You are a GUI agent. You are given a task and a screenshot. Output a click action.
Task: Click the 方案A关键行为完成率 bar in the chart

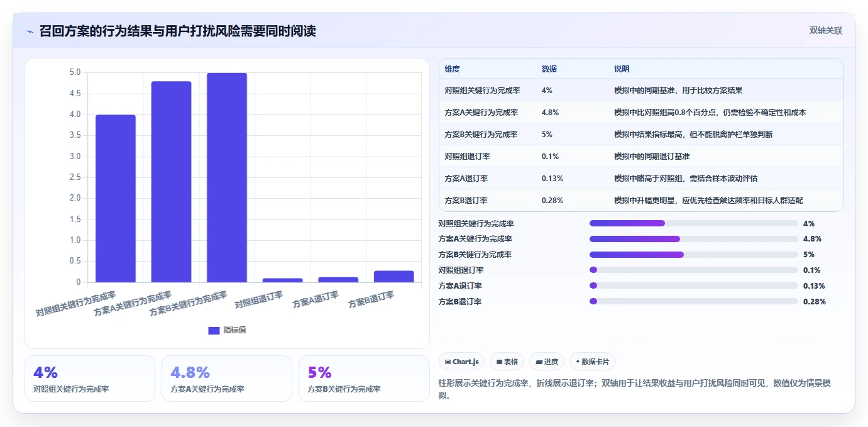pyautogui.click(x=171, y=182)
